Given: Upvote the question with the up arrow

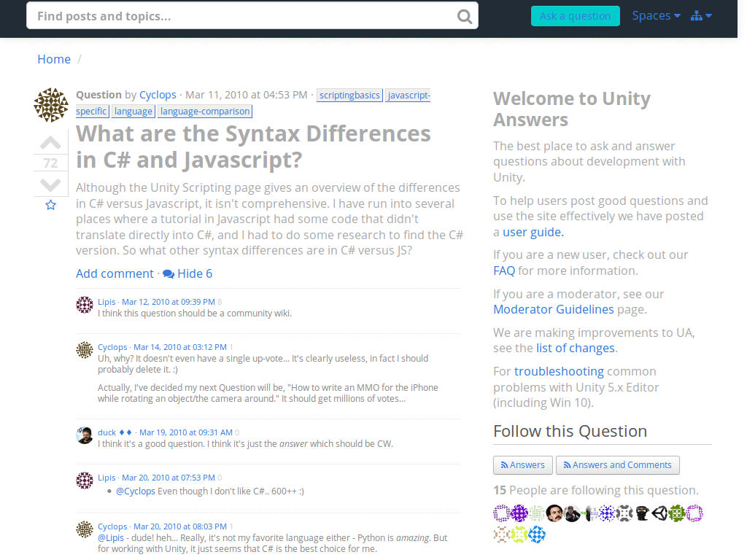Looking at the screenshot, I should pos(50,143).
